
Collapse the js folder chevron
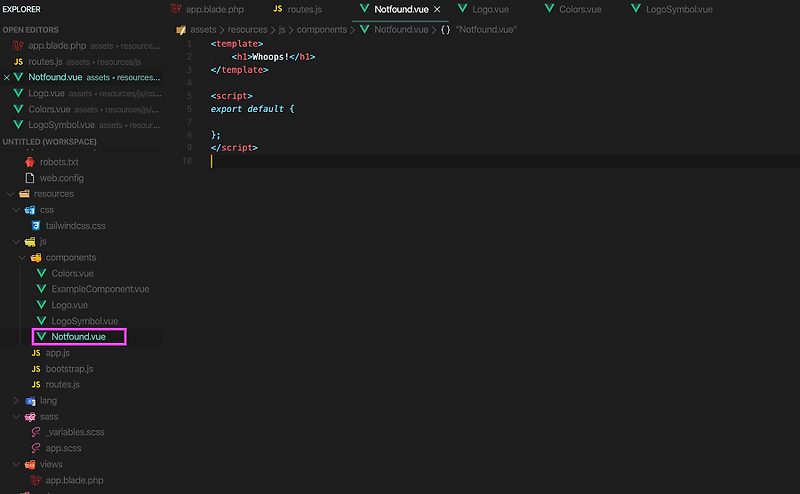click(x=16, y=241)
